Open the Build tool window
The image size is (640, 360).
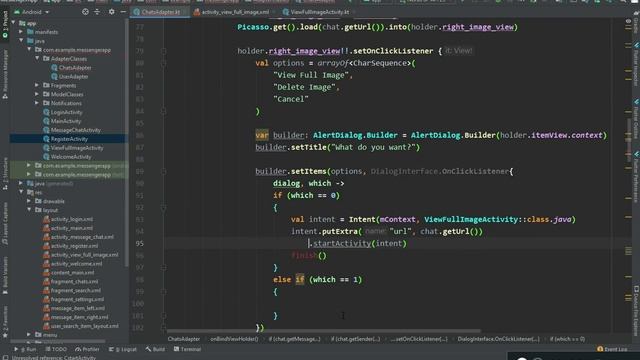tap(155, 349)
